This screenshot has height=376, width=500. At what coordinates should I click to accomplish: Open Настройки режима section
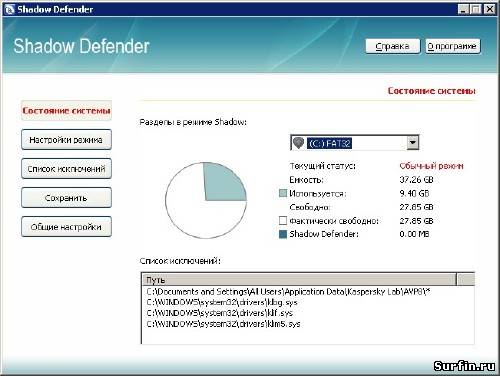66,140
